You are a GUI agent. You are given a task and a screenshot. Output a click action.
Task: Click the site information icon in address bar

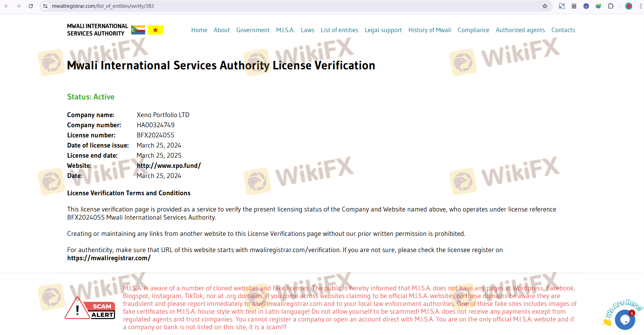coord(45,6)
